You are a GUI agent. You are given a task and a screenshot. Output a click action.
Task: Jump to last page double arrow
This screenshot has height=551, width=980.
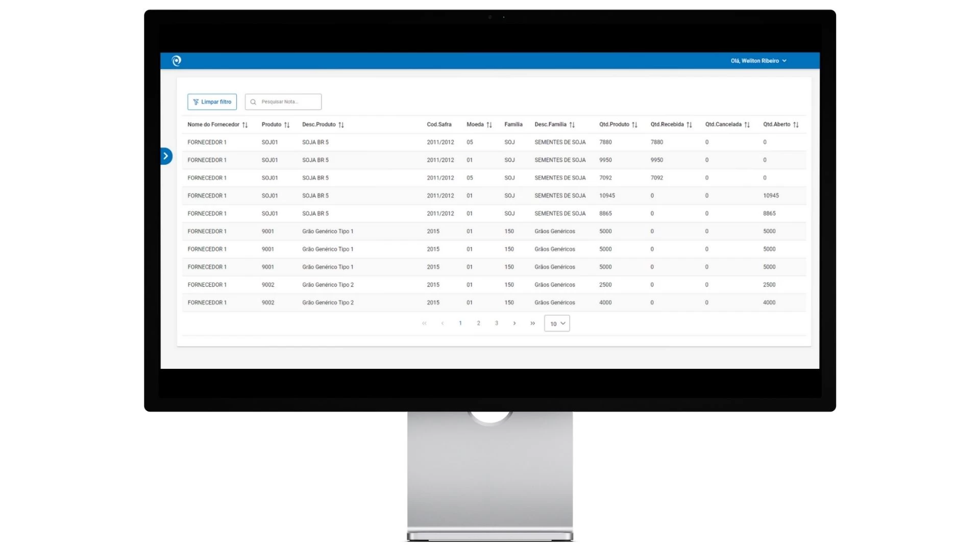tap(532, 323)
